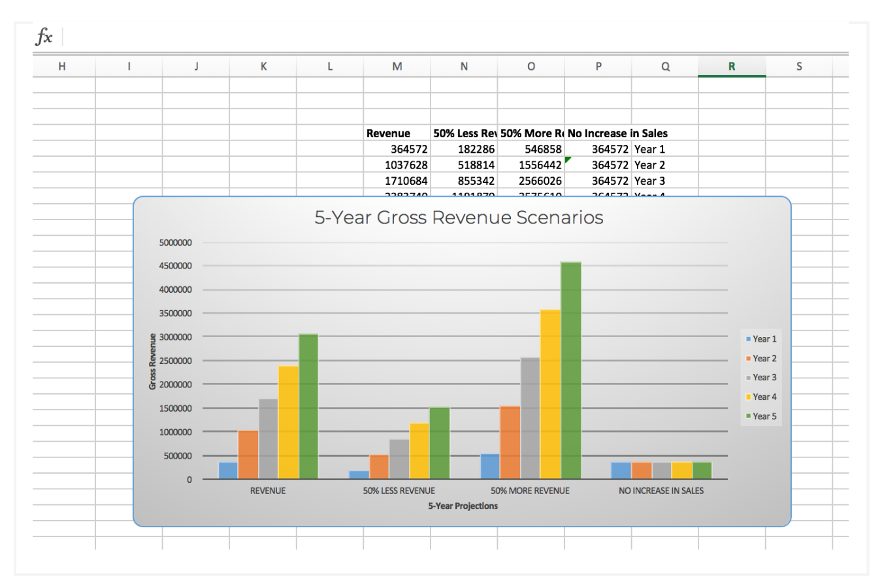Click the green error indicator triangle in the cell
The height and width of the screenshot is (588, 882).
[567, 159]
